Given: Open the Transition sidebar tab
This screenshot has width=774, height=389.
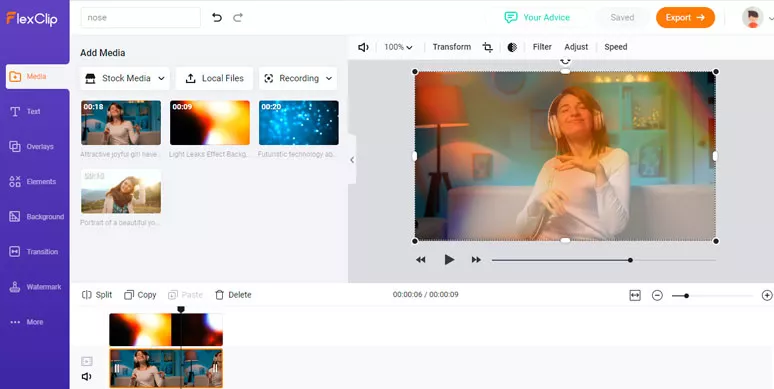Looking at the screenshot, I should coord(34,252).
